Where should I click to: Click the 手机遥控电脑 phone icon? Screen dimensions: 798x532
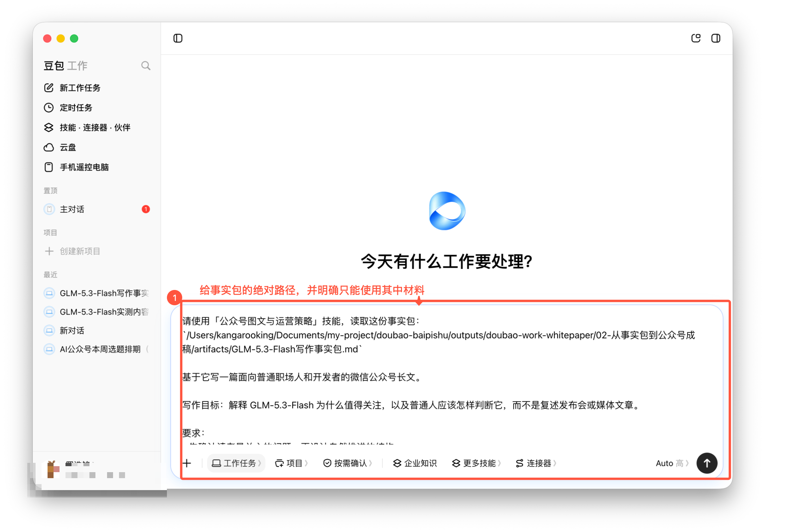click(x=49, y=167)
